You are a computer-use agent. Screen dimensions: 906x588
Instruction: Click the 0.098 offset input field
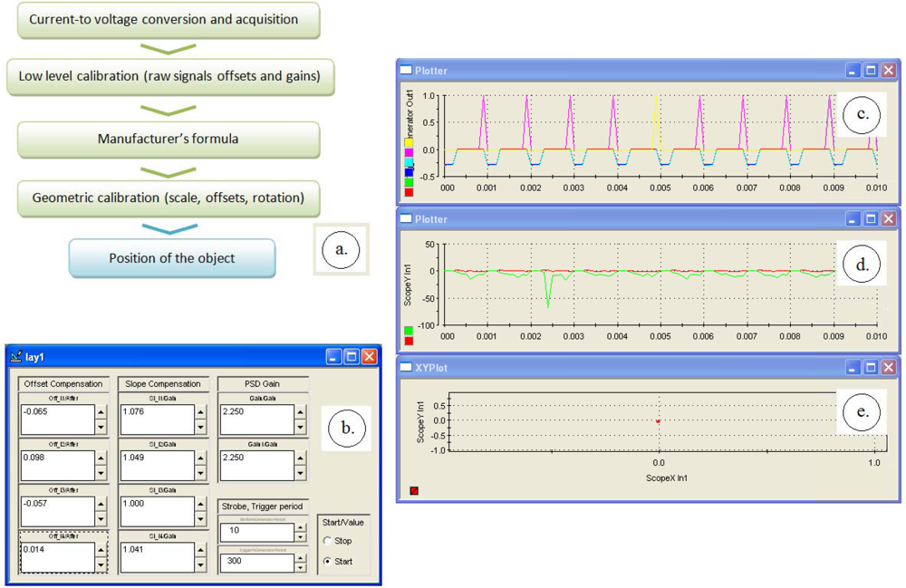pos(58,465)
